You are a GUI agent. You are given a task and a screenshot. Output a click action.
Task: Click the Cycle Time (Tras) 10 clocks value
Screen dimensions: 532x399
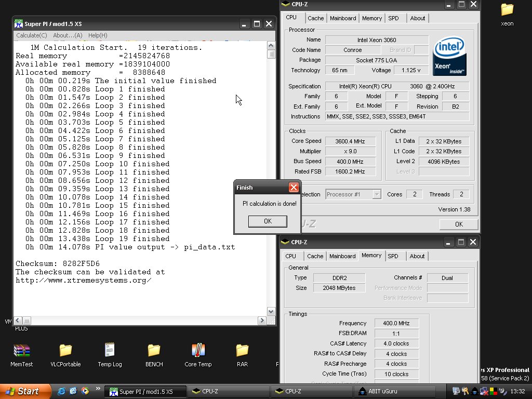396,374
